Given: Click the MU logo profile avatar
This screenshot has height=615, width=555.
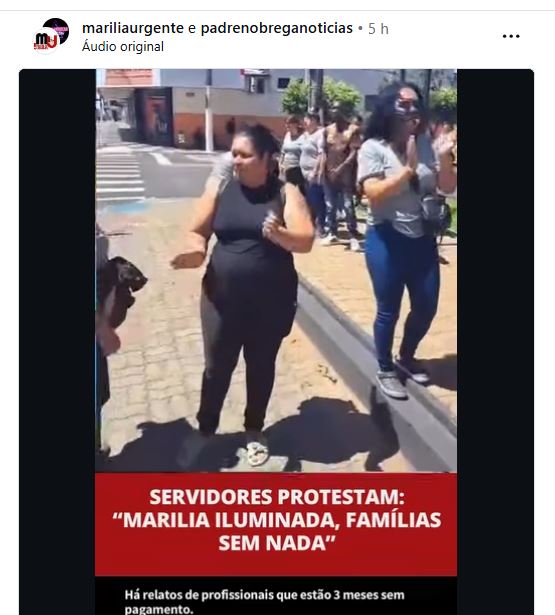Looking at the screenshot, I should (x=45, y=40).
